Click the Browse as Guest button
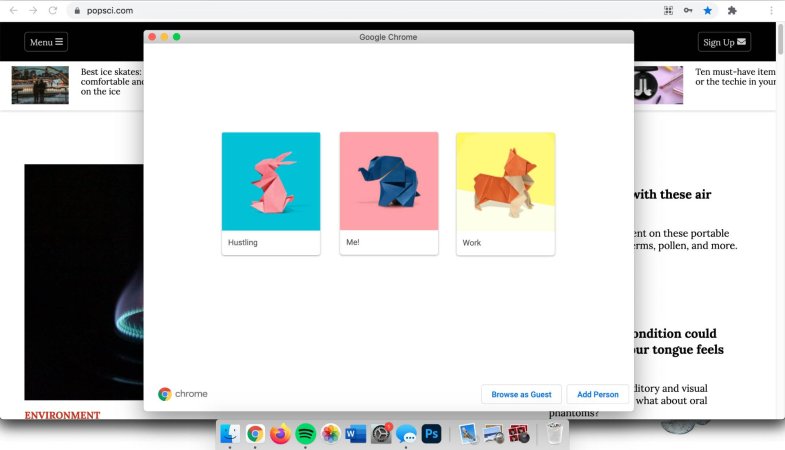This screenshot has height=450, width=785. tap(521, 394)
